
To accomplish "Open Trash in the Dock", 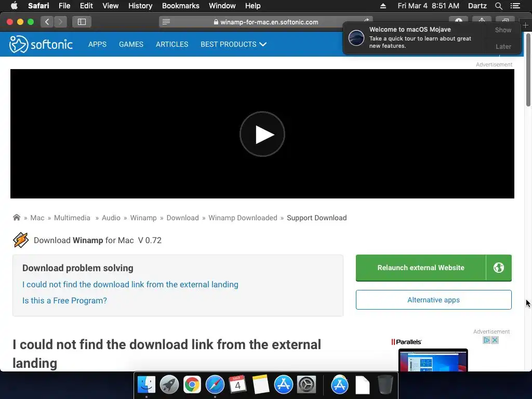I will coord(385,385).
